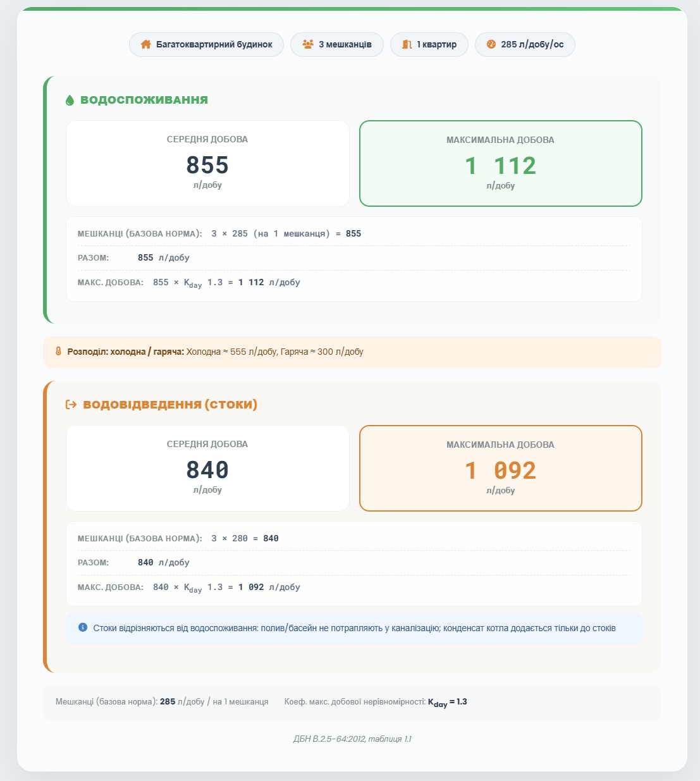Click the orange 1 092 maximum drainage card
The height and width of the screenshot is (781, 700).
501,469
